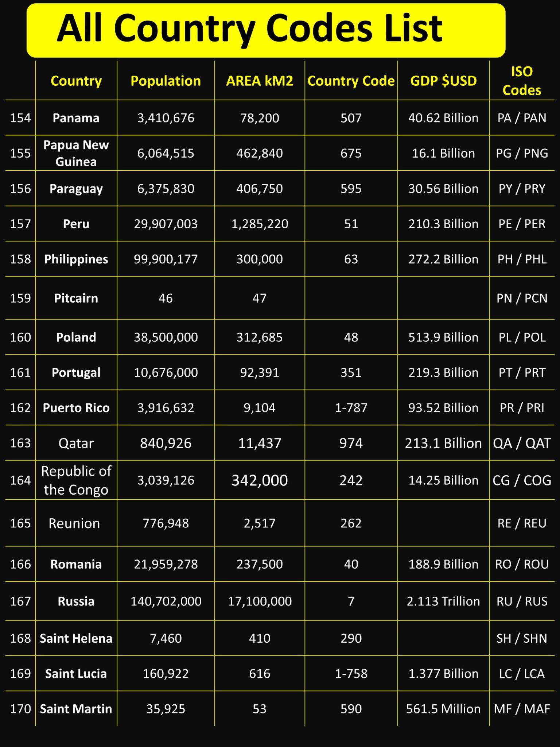560x747 pixels.
Task: Select the Philippines GDP 272.2 Billion cell
Action: click(443, 259)
